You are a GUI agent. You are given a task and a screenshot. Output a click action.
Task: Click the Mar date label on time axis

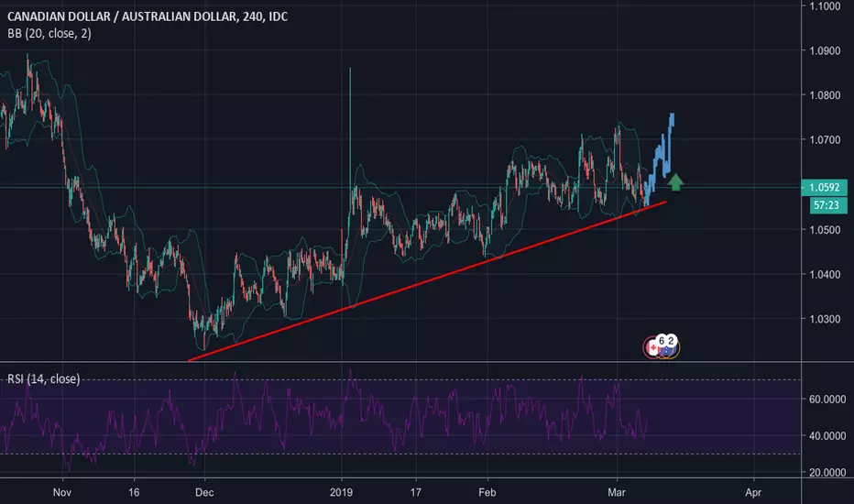tap(616, 493)
